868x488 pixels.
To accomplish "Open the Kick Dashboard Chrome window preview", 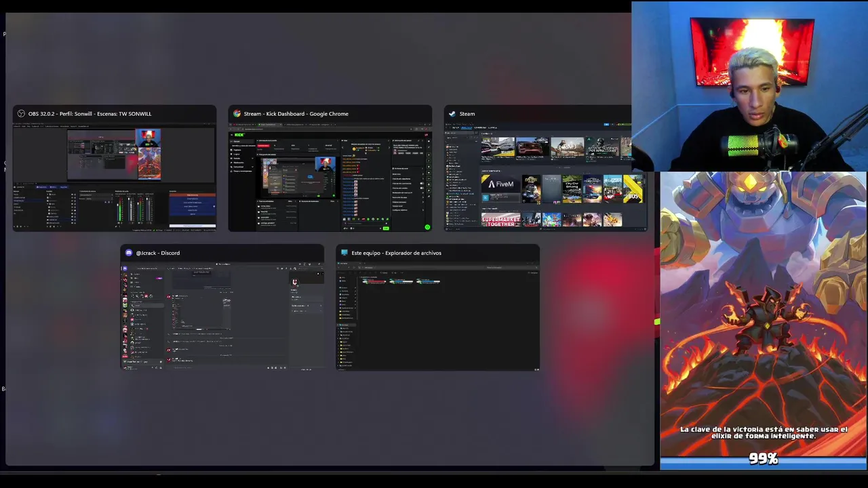I will [x=330, y=177].
